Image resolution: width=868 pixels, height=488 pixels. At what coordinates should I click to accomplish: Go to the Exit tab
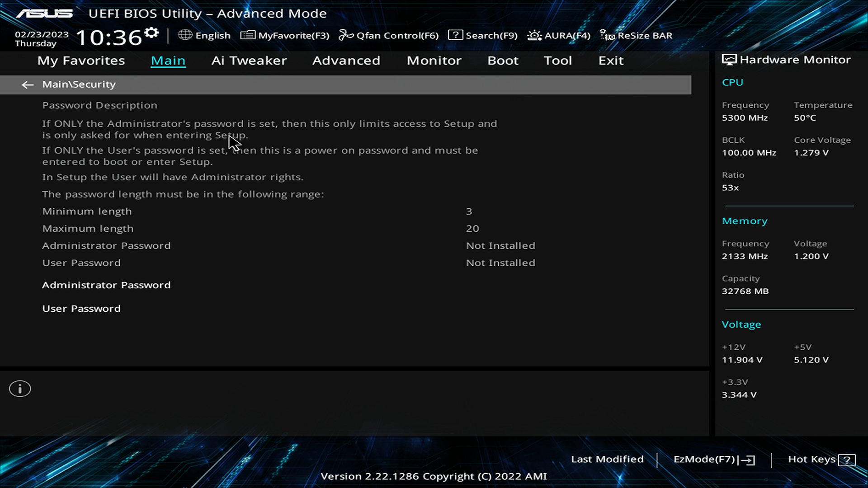click(x=611, y=61)
